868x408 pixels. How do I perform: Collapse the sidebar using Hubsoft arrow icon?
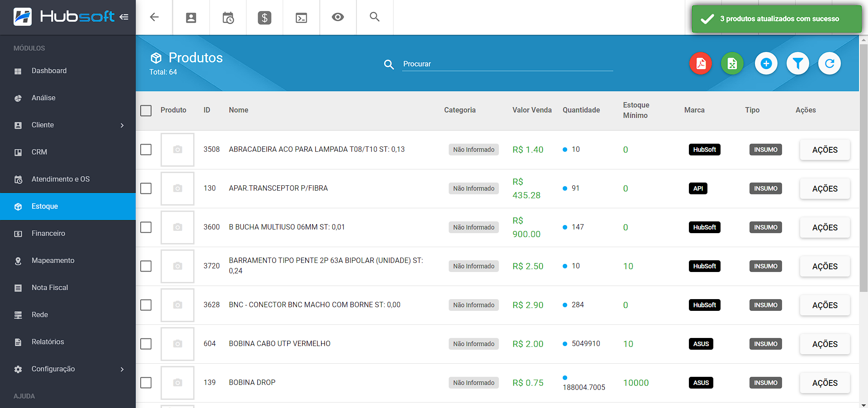click(x=124, y=17)
